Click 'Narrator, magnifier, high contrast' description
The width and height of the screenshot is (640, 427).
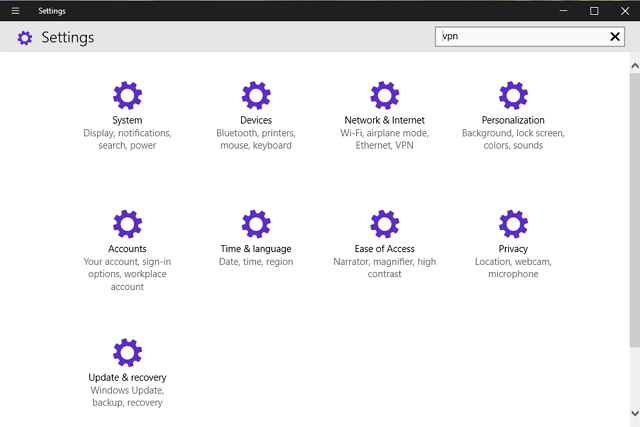pos(384,268)
